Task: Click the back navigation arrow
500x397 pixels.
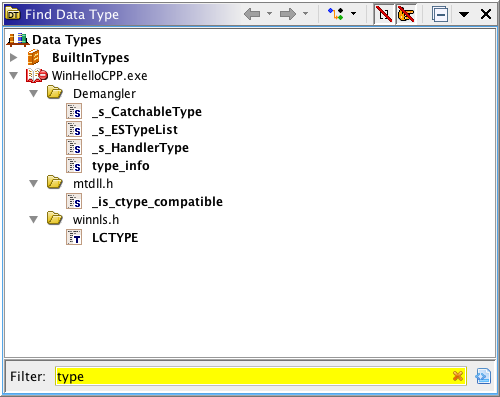Action: pos(252,14)
